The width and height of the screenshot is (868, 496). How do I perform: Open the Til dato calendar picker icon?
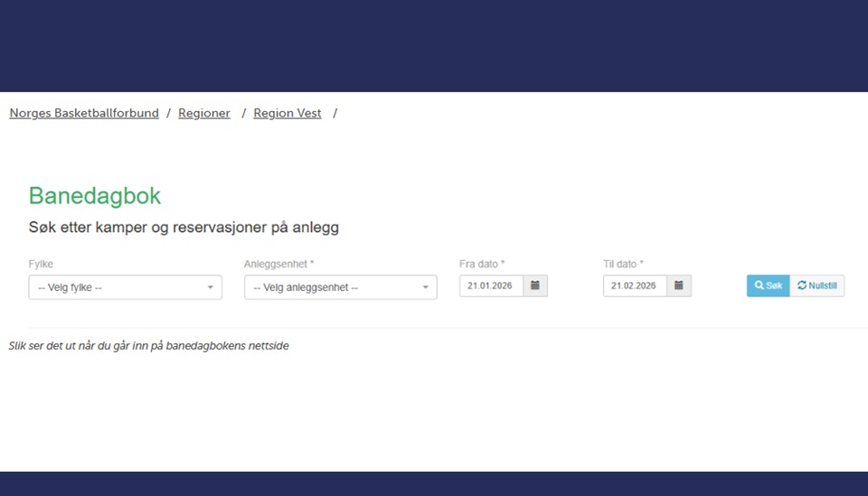point(679,285)
